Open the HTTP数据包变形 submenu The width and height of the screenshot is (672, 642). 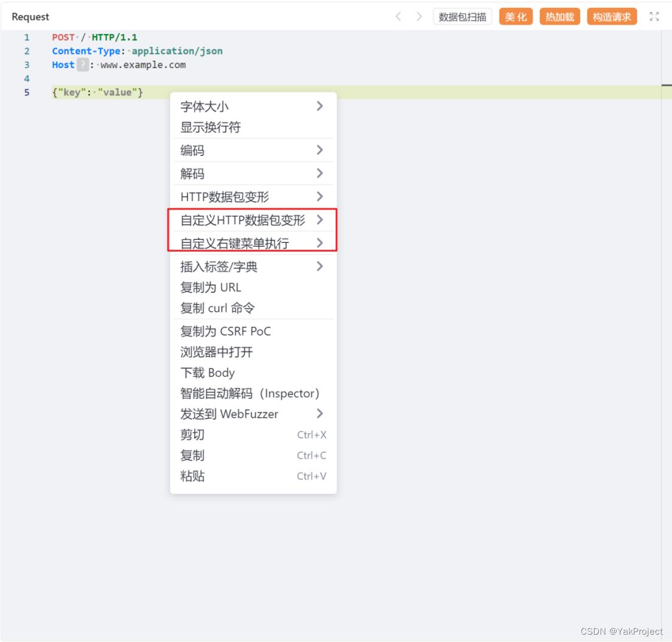point(253,197)
